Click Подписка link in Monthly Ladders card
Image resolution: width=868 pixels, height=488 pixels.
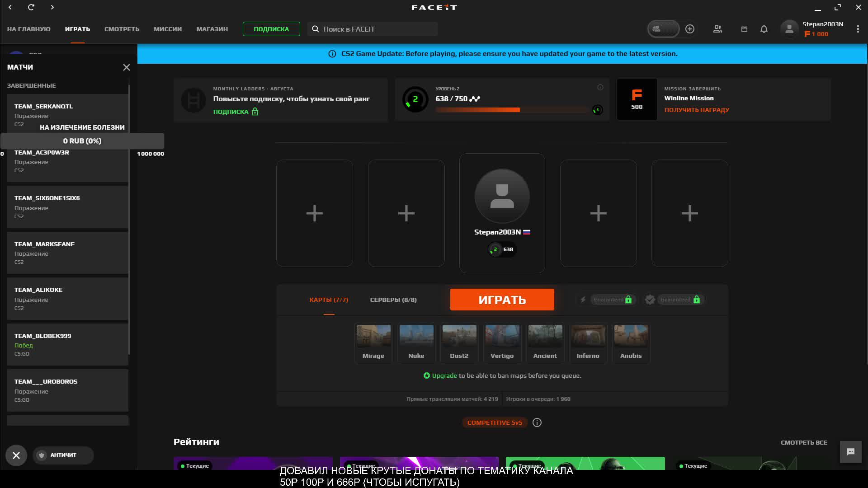(x=236, y=112)
